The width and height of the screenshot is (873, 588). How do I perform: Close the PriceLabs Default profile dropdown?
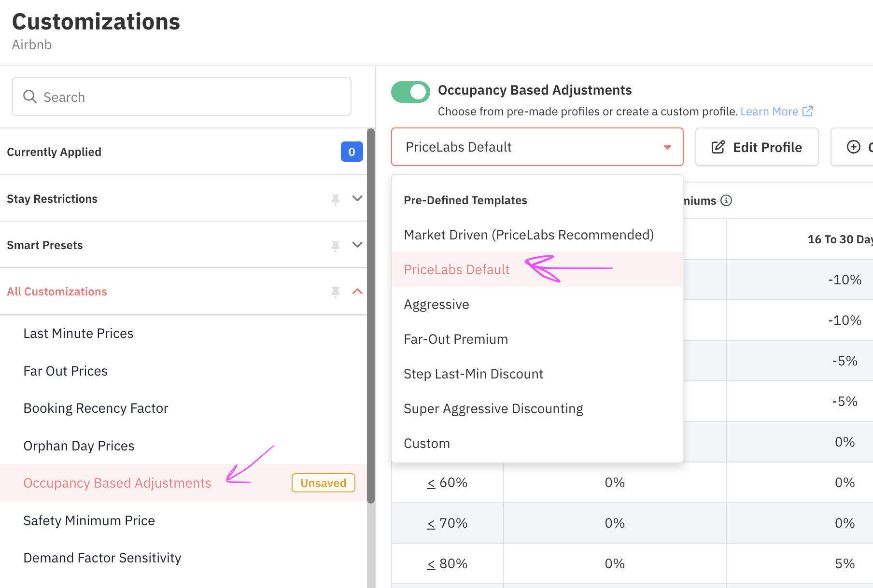coord(667,147)
